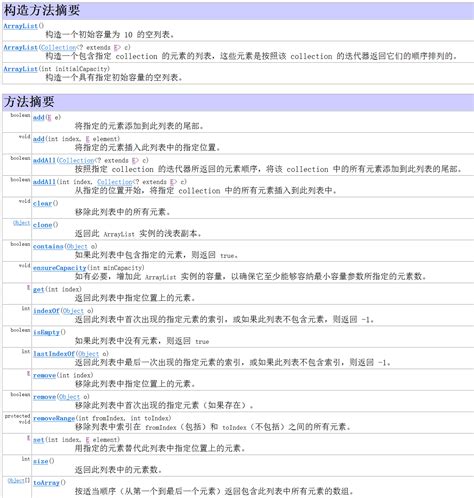Click the remove(int index) method link

coord(44,375)
